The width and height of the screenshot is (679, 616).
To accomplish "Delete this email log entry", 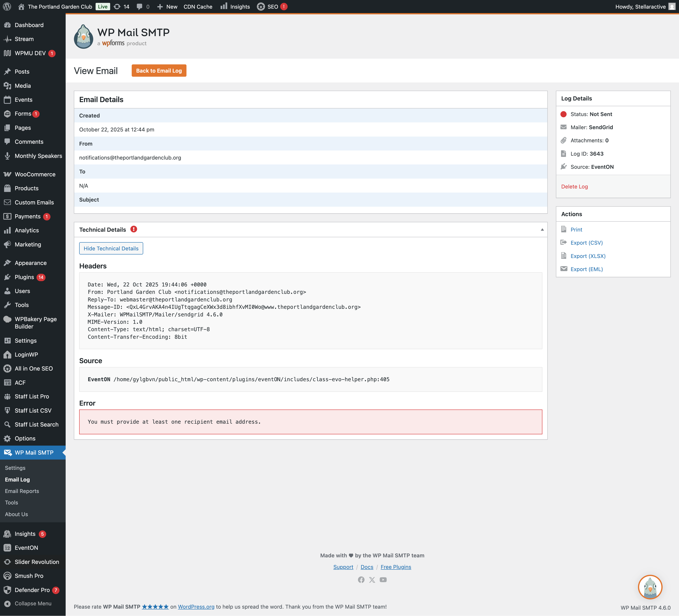I will (574, 186).
